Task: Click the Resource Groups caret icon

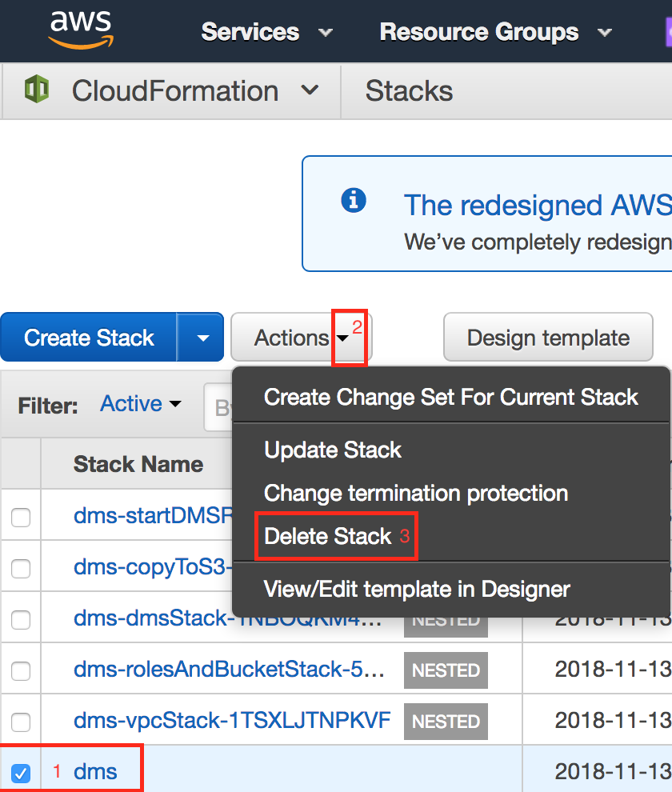Action: tap(605, 34)
